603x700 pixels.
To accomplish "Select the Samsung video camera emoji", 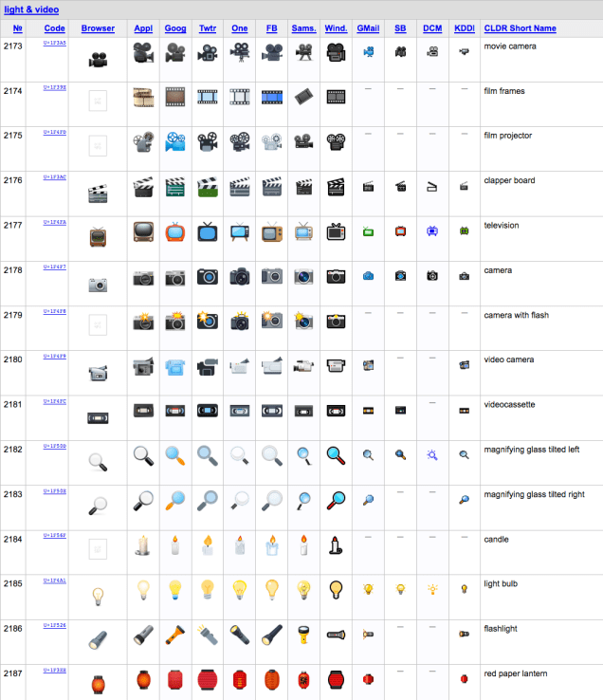I will [x=303, y=366].
